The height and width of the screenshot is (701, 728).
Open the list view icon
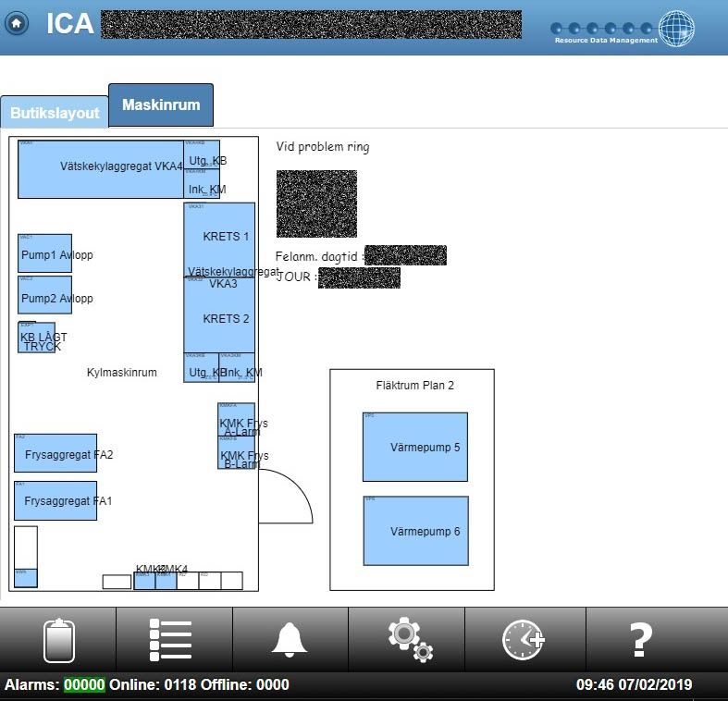coord(171,639)
